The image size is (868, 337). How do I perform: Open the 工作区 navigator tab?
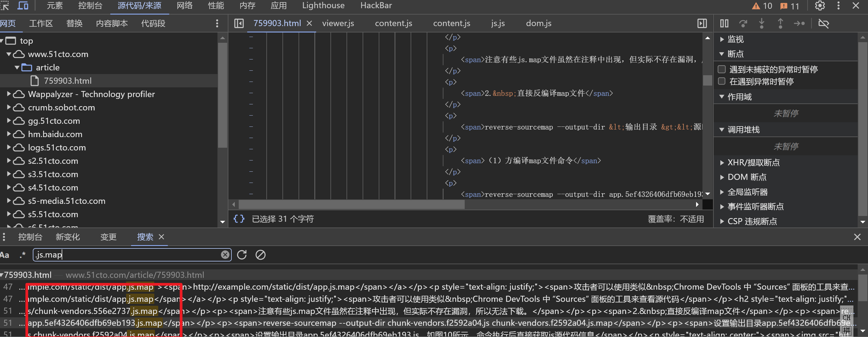[x=41, y=23]
